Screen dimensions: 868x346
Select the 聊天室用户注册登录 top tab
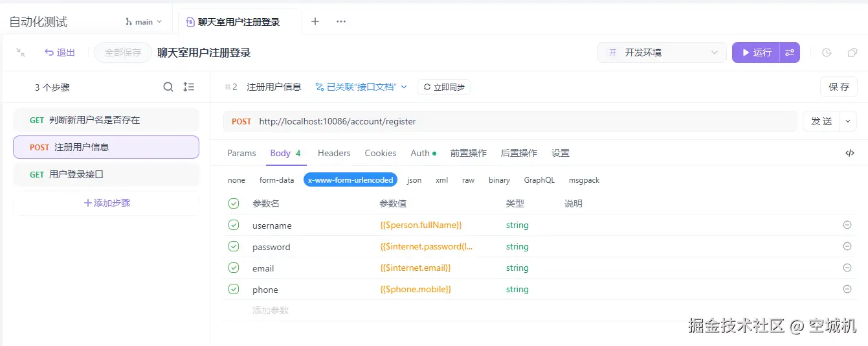(x=239, y=22)
